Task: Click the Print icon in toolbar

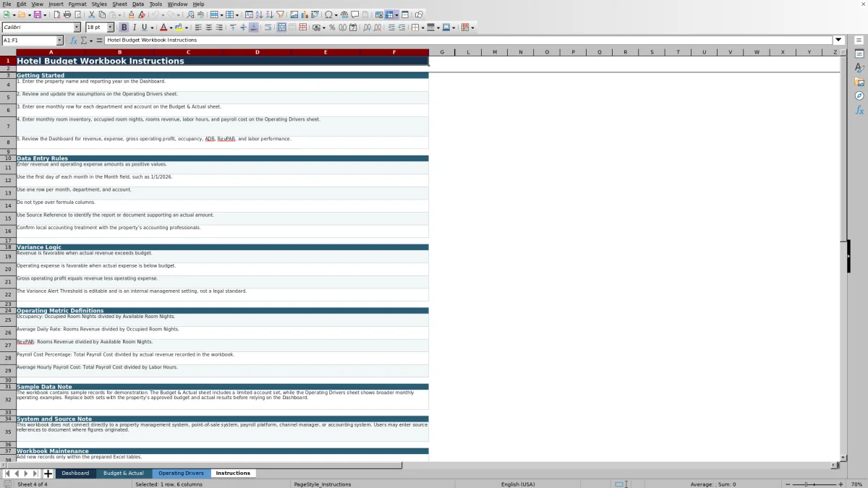Action: click(x=67, y=14)
